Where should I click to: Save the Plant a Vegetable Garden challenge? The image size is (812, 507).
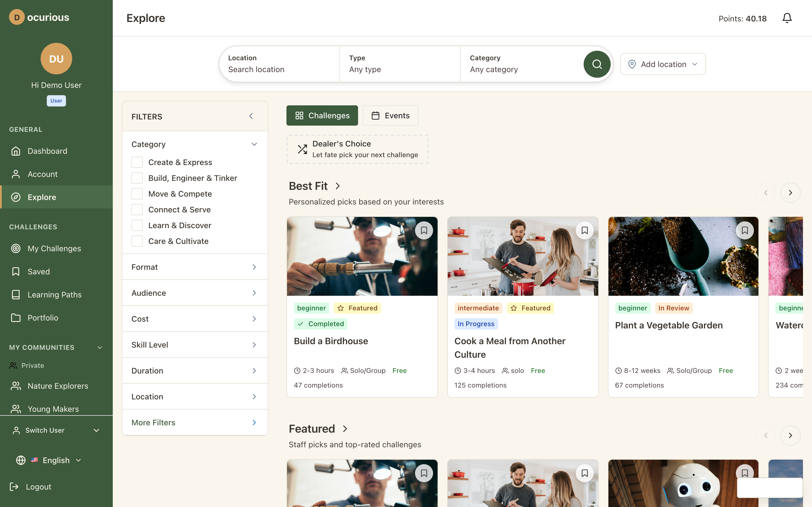pyautogui.click(x=745, y=231)
